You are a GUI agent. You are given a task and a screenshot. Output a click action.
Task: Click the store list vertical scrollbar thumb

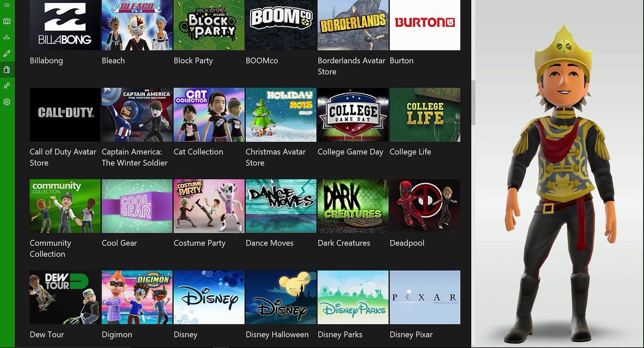(x=474, y=102)
